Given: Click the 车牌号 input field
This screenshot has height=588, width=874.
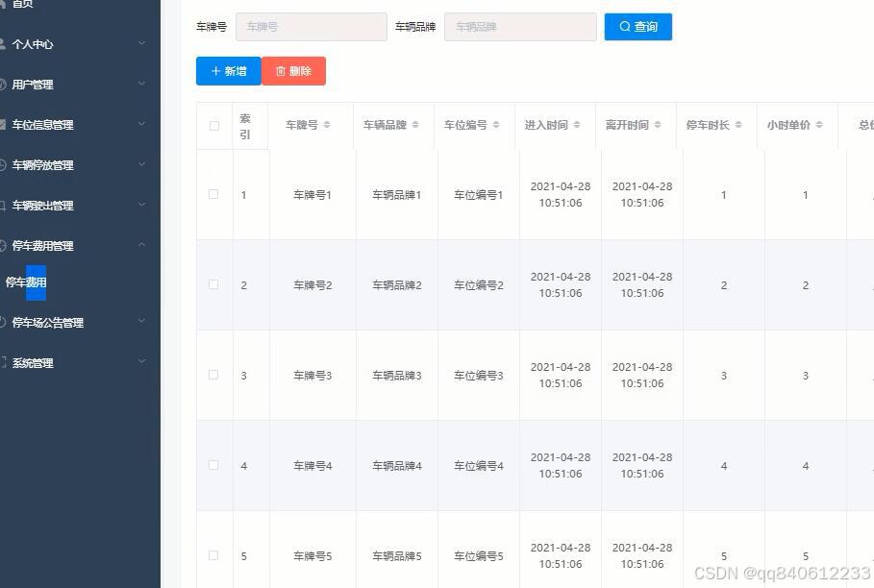Looking at the screenshot, I should (311, 26).
